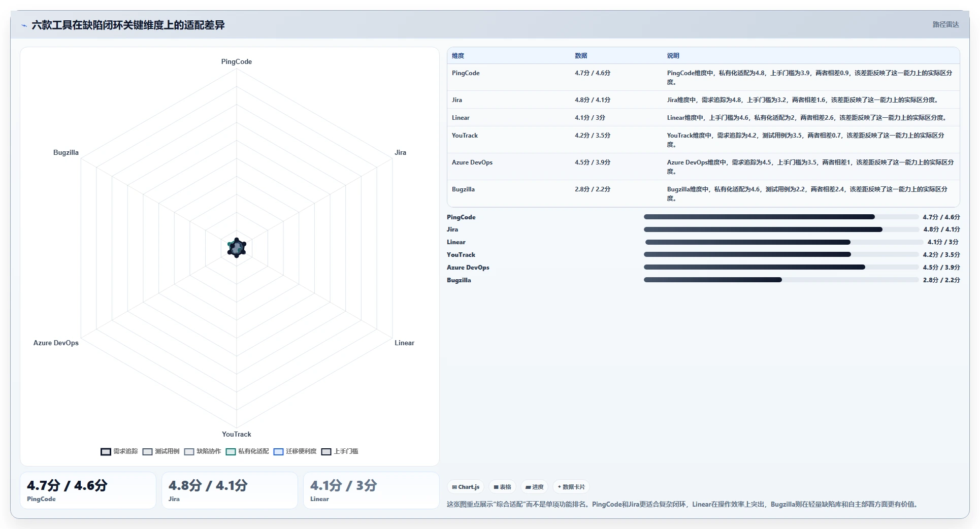
Task: Click the Bugzilla progress bar
Action: coord(781,280)
